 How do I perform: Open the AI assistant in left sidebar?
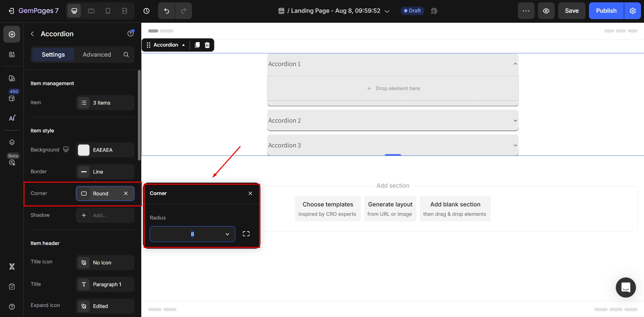point(12,118)
